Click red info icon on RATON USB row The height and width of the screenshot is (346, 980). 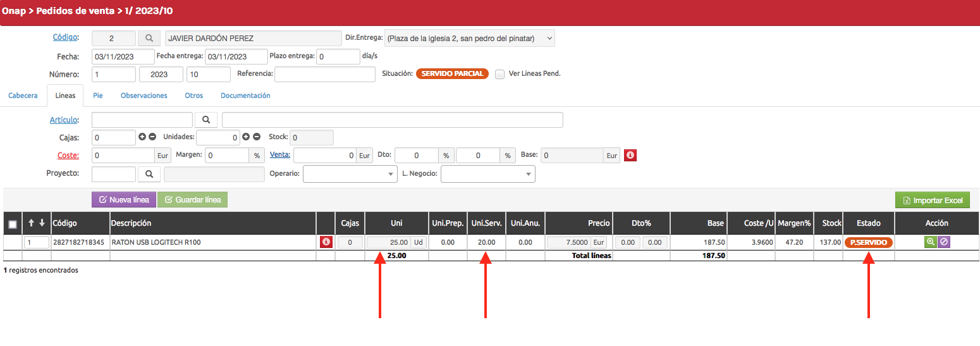click(326, 242)
